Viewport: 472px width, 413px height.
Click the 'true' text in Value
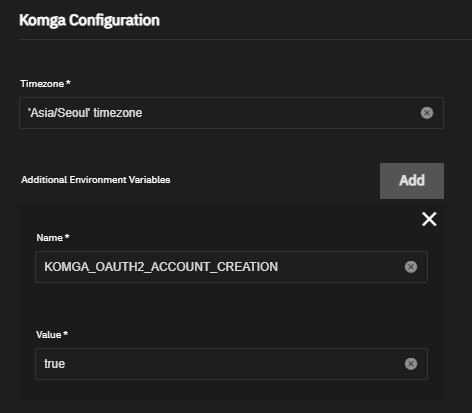[x=54, y=364]
